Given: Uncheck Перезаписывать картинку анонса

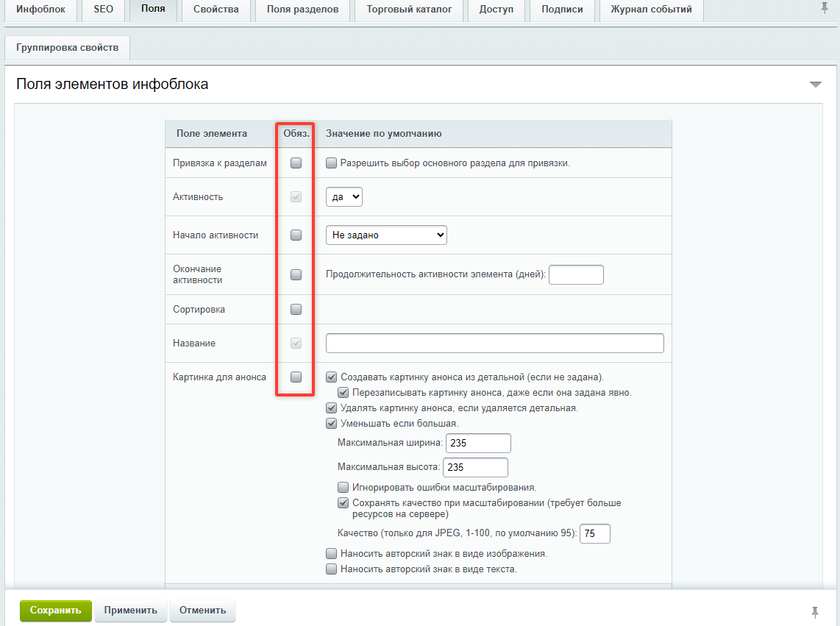Looking at the screenshot, I should (x=344, y=392).
